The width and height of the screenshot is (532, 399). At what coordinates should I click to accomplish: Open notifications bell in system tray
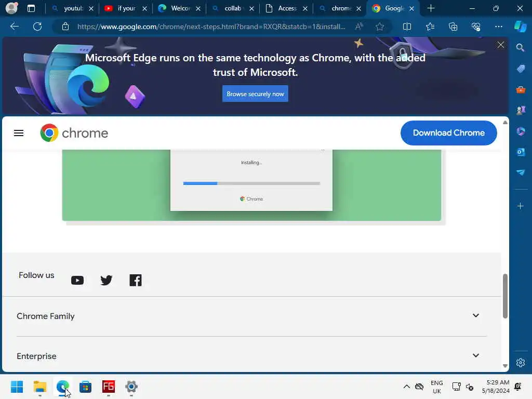pyautogui.click(x=518, y=387)
